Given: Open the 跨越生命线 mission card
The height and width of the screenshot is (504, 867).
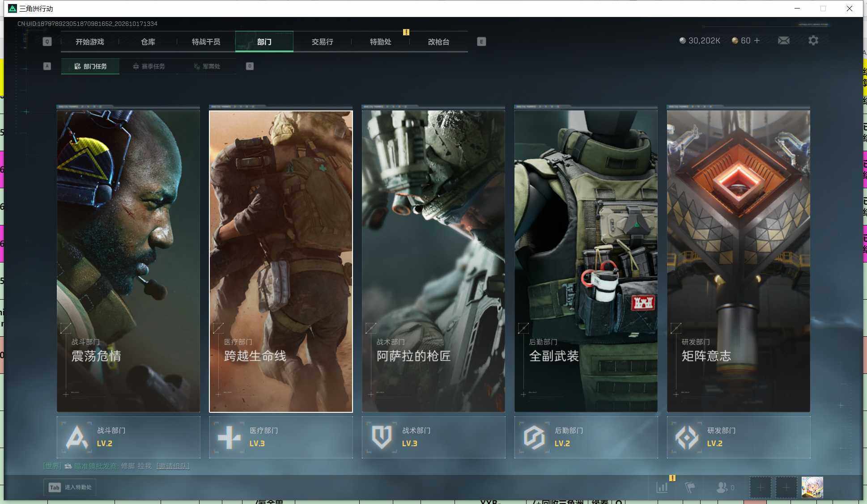Looking at the screenshot, I should (281, 261).
